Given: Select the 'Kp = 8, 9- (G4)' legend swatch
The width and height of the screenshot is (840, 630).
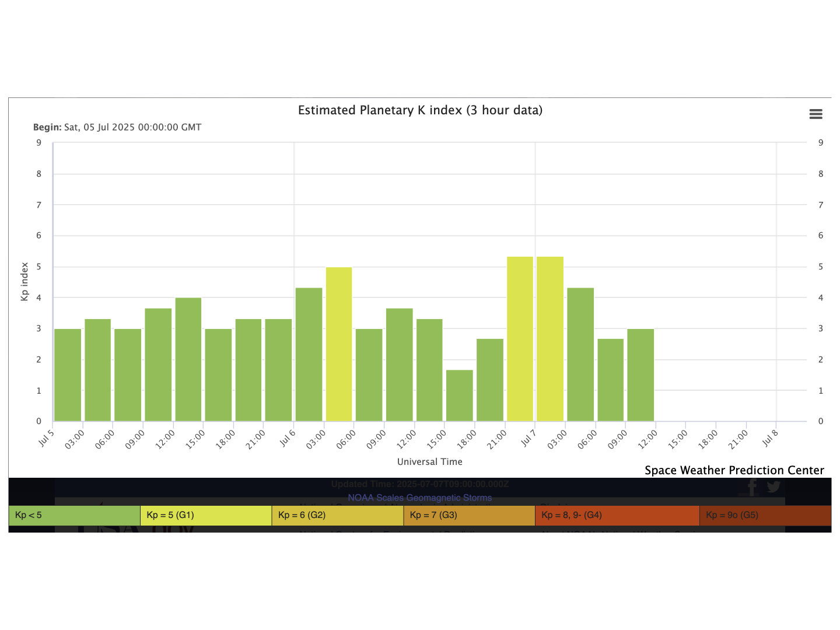Looking at the screenshot, I should [x=617, y=515].
